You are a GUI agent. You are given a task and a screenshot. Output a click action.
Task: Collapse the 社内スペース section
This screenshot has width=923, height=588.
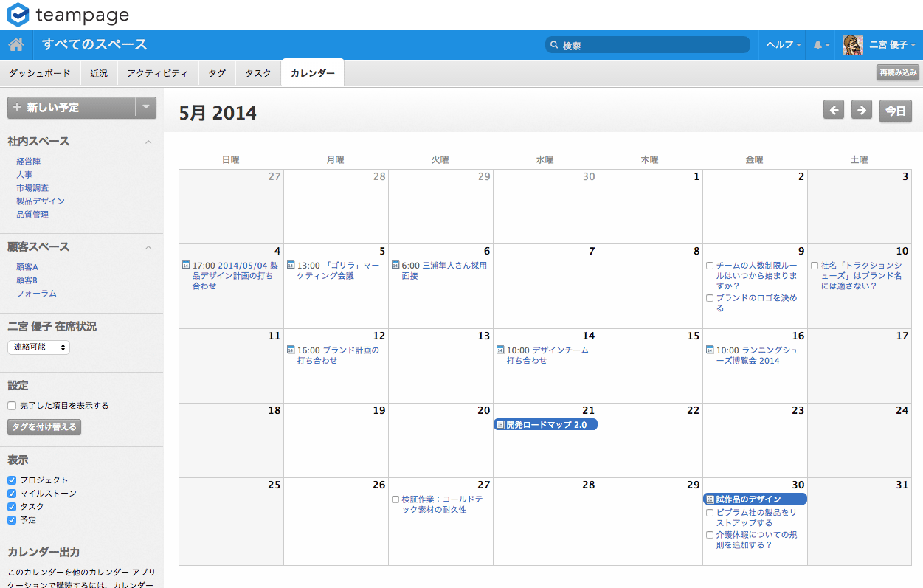click(148, 142)
